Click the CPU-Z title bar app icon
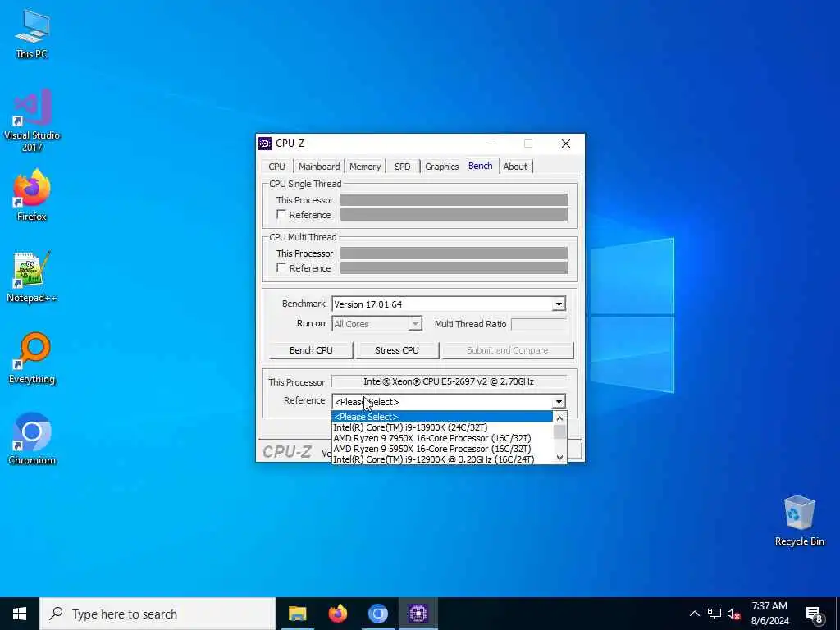This screenshot has height=630, width=840. (265, 143)
